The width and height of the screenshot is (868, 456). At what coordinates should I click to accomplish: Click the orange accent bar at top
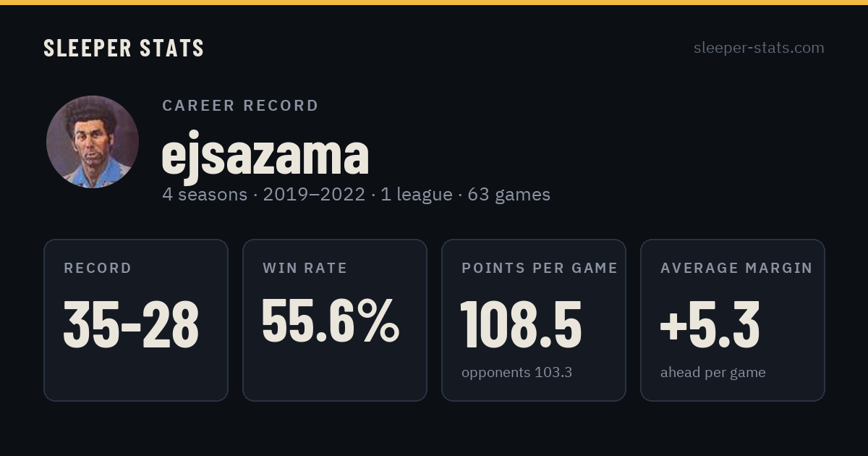click(434, 2)
